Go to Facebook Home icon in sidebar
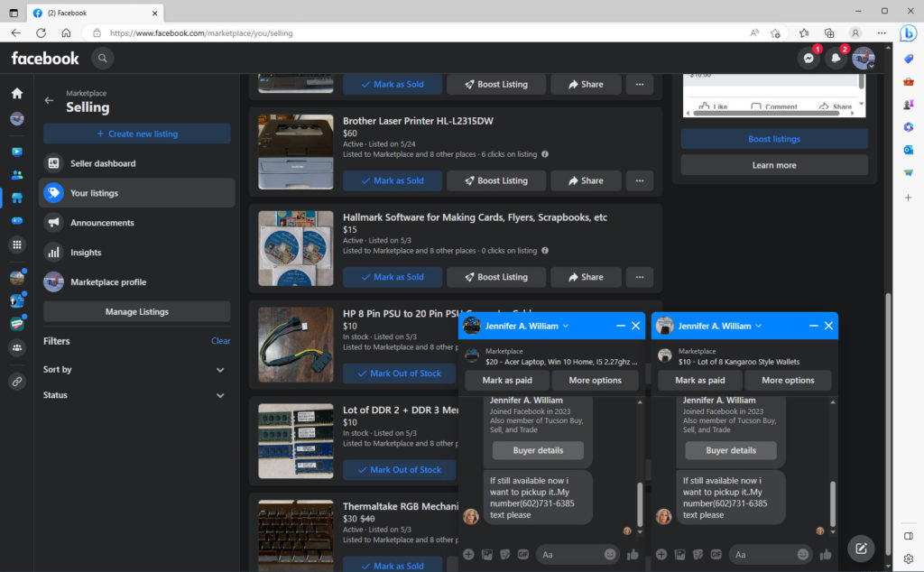Screen dimensions: 924x572 point(17,93)
